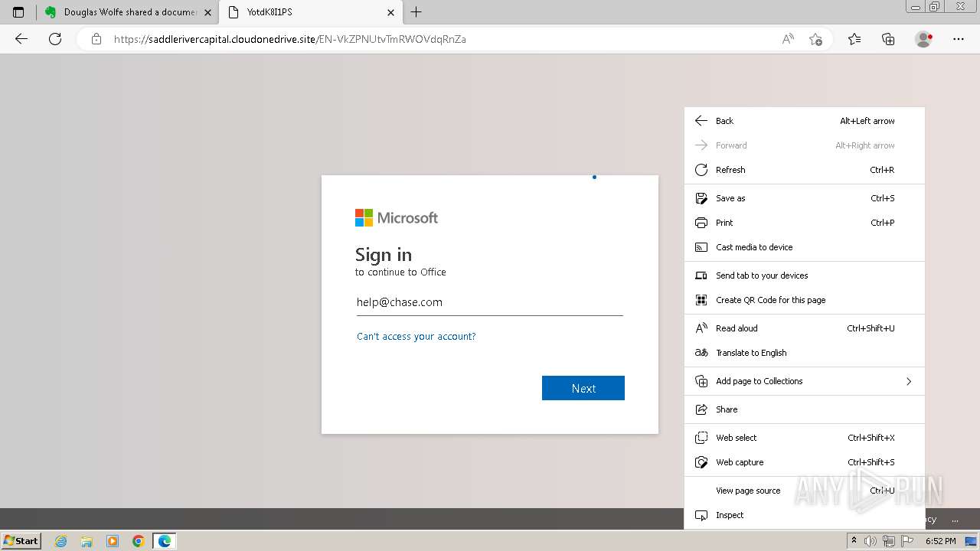Open the Favorites list icon
The width and height of the screenshot is (980, 551).
tap(854, 39)
